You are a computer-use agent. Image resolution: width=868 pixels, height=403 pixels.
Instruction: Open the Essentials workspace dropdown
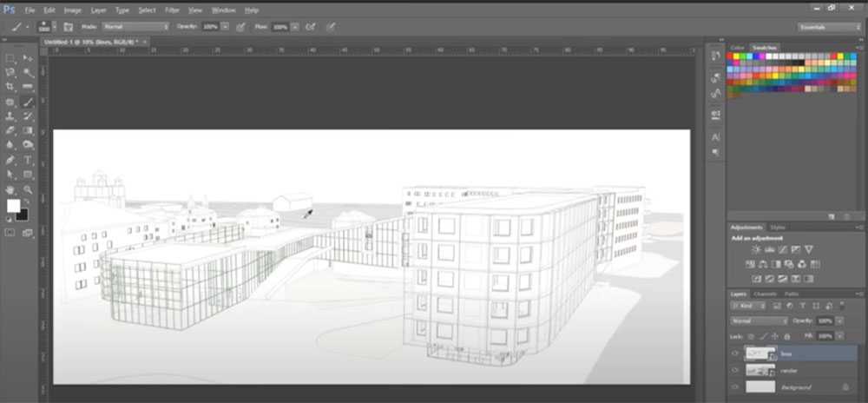click(x=829, y=27)
